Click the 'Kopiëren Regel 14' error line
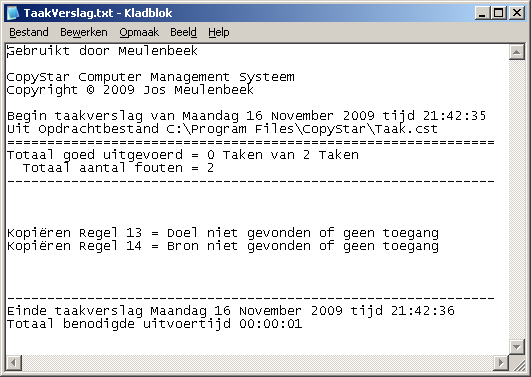This screenshot has height=377, width=531. point(223,246)
